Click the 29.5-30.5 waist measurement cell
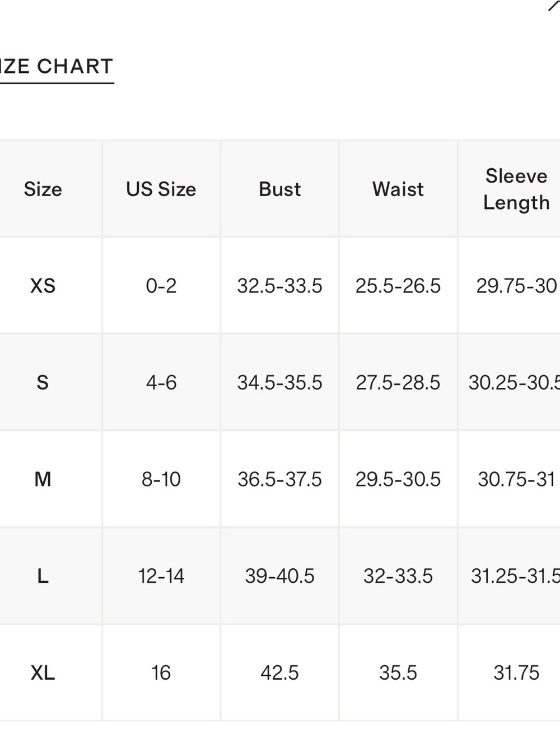Screen dimensions: 560x747 click(398, 480)
